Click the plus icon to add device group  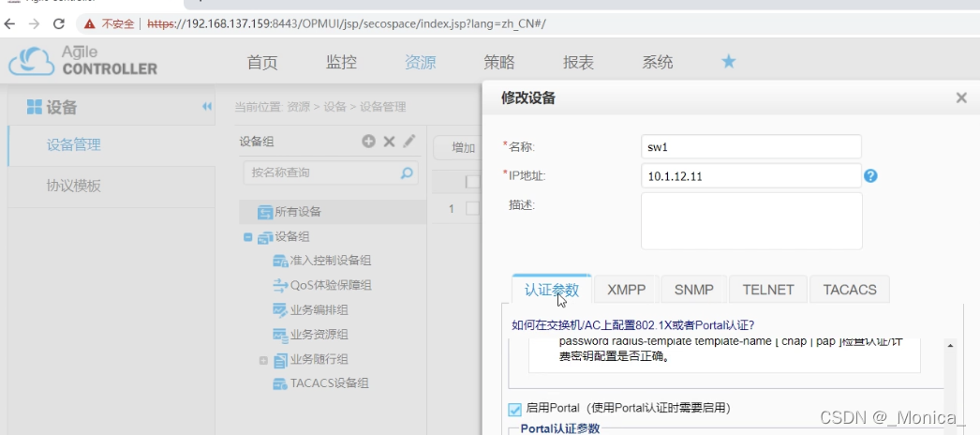point(369,142)
